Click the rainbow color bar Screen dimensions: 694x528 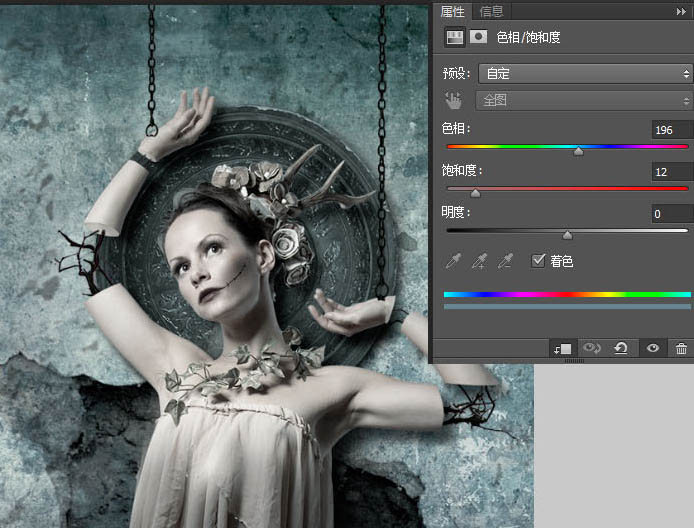tap(567, 294)
